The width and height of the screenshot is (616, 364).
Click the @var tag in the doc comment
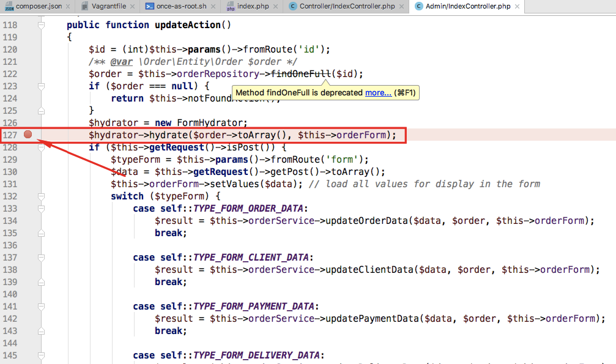pyautogui.click(x=121, y=62)
